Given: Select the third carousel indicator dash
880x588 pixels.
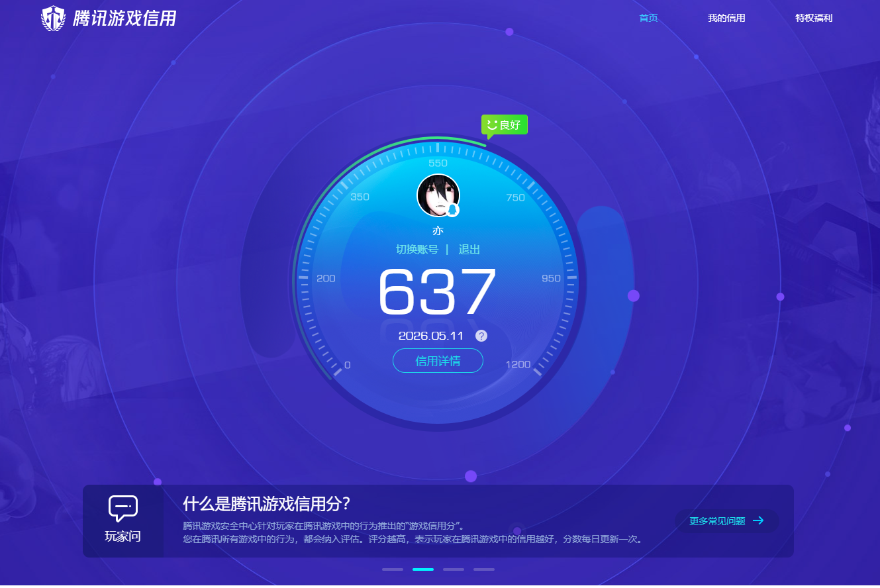Looking at the screenshot, I should tap(454, 569).
